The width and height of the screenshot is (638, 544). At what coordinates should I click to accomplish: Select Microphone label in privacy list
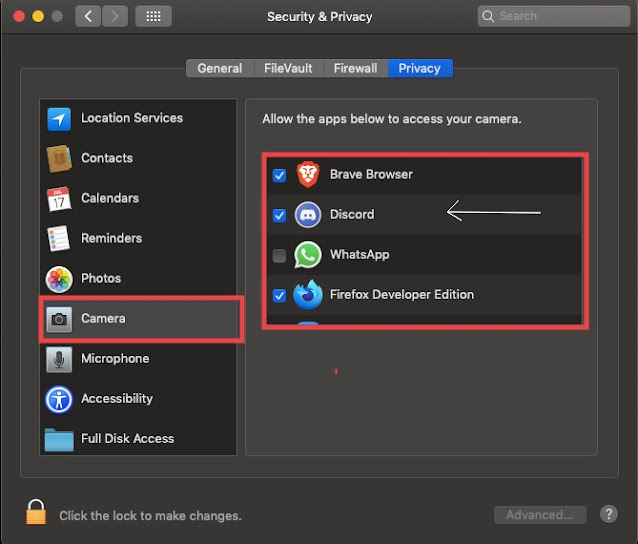point(115,358)
